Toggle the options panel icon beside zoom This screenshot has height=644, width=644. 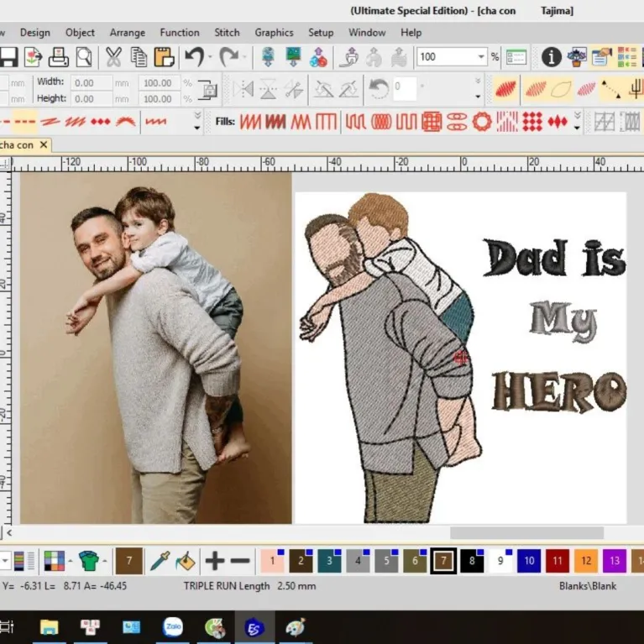click(516, 57)
